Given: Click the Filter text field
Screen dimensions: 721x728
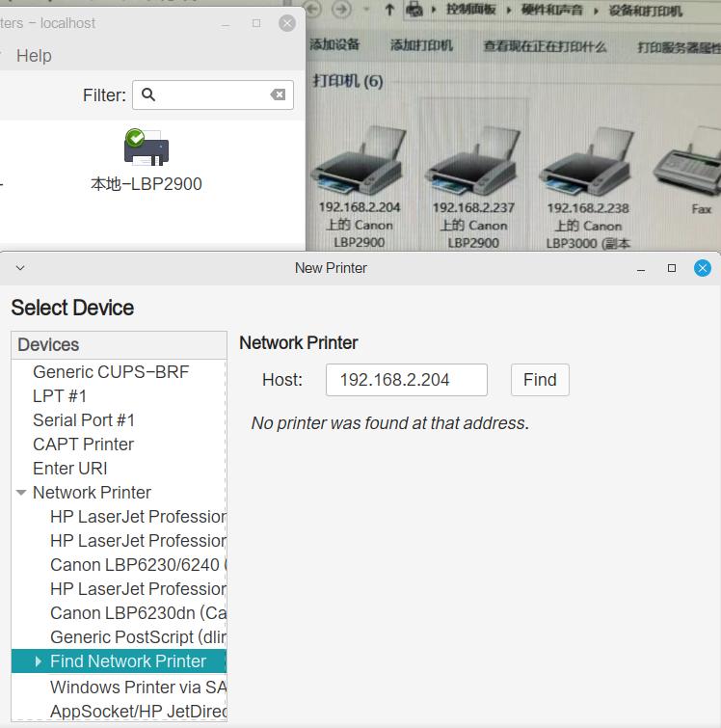Looking at the screenshot, I should pos(213,94).
